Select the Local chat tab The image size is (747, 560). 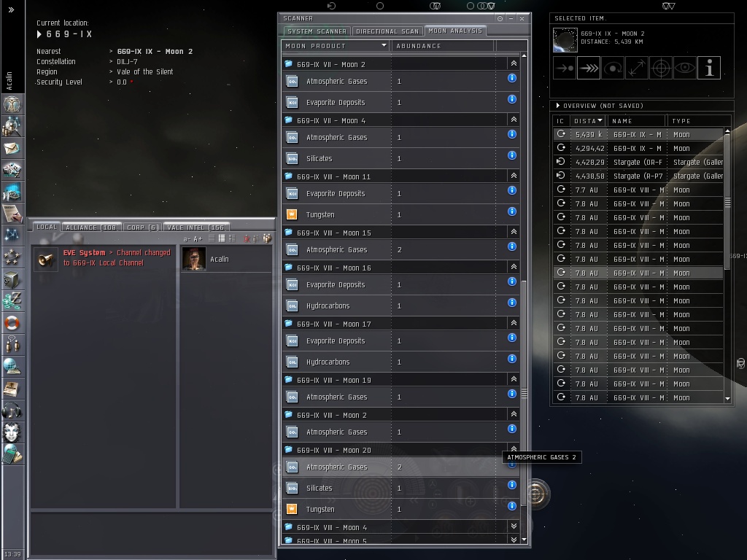coord(46,227)
